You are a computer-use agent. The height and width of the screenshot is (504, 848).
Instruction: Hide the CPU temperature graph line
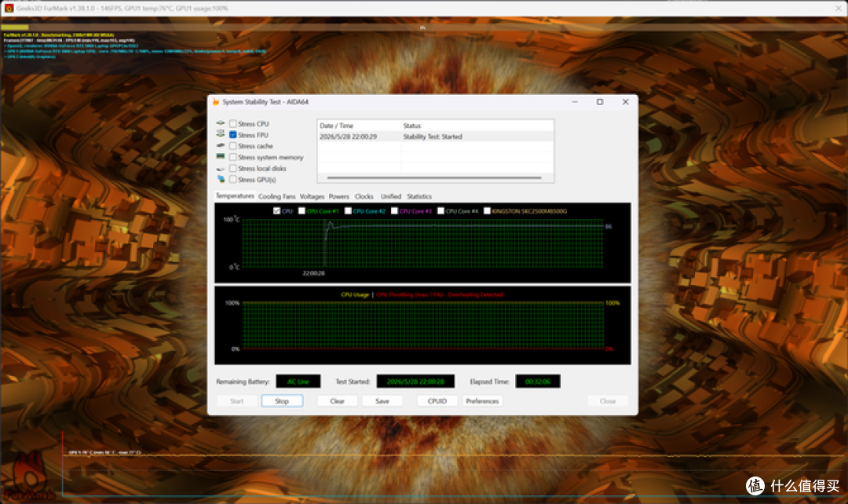[x=277, y=211]
